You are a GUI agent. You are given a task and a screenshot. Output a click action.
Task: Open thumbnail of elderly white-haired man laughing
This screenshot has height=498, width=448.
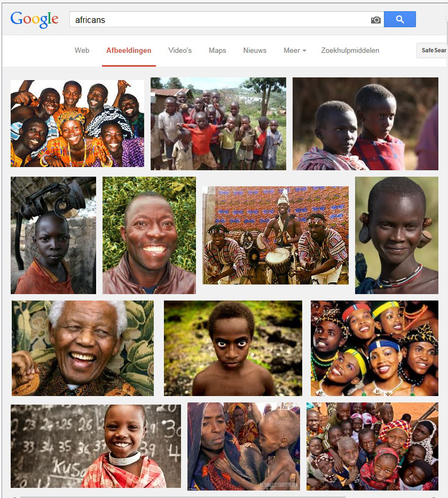pyautogui.click(x=83, y=348)
